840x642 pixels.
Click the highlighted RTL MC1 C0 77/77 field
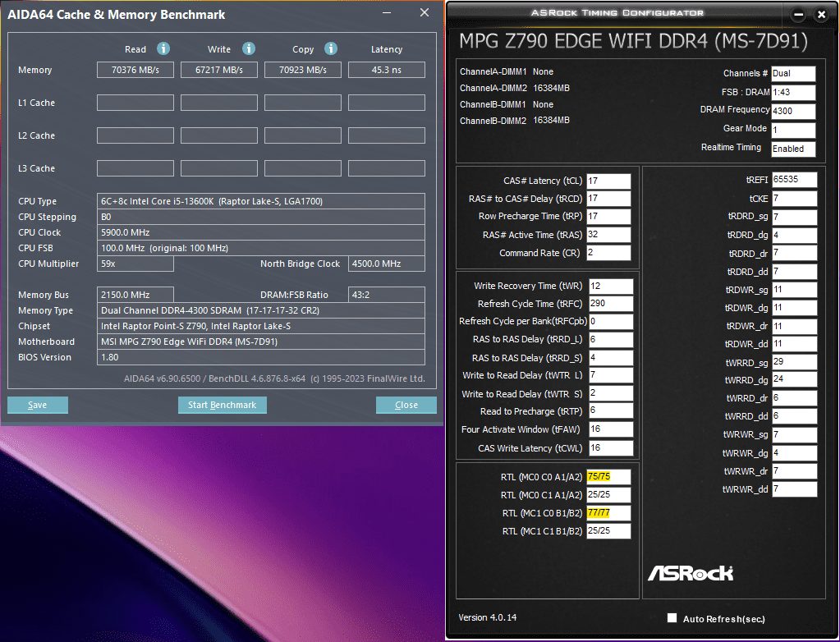608,513
